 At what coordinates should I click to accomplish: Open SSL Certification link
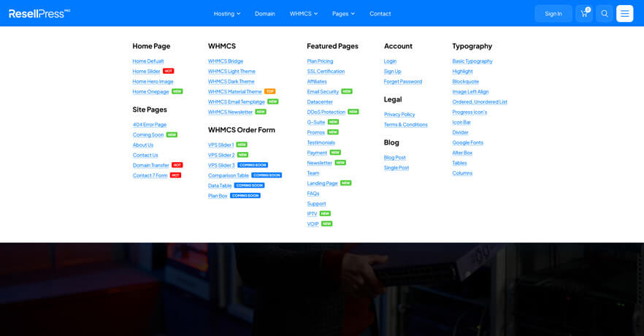tap(326, 72)
